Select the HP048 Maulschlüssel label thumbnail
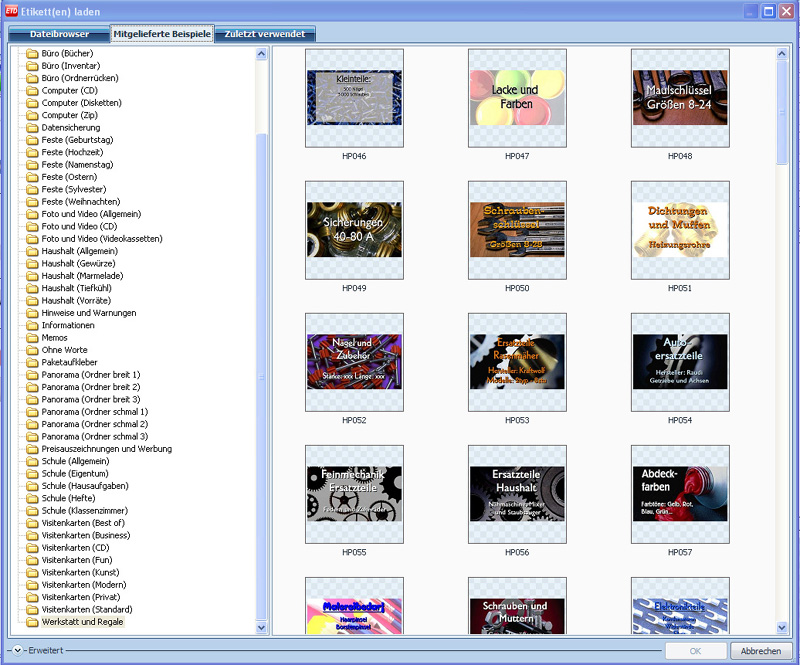 pyautogui.click(x=679, y=98)
